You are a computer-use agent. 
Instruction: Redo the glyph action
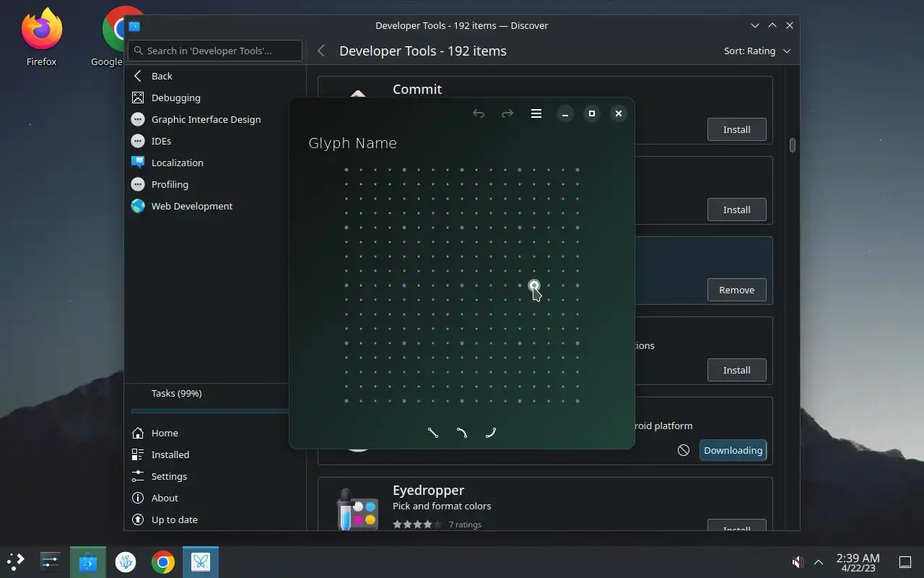(507, 113)
